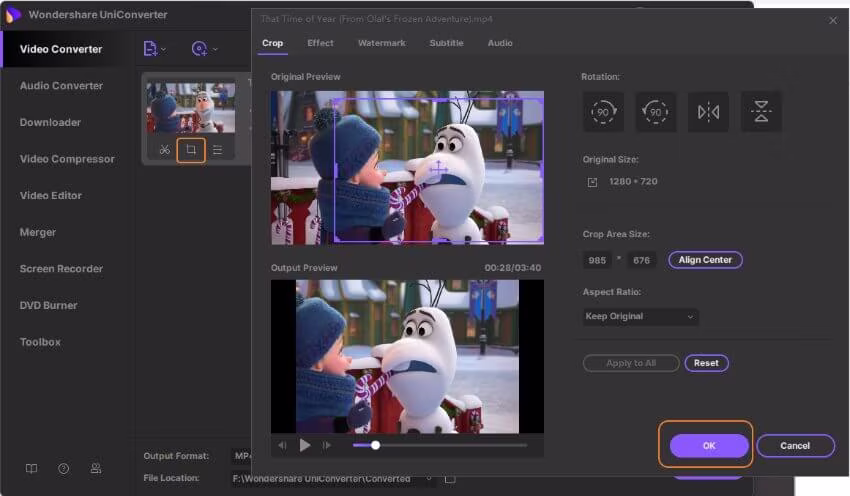Close the crop dialog with X
The width and height of the screenshot is (850, 496).
[x=833, y=21]
